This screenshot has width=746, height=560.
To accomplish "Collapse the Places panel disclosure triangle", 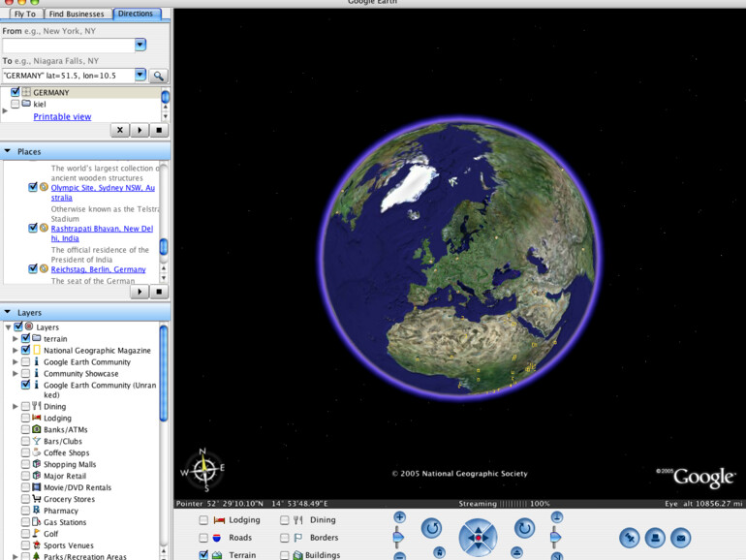I will pyautogui.click(x=8, y=151).
